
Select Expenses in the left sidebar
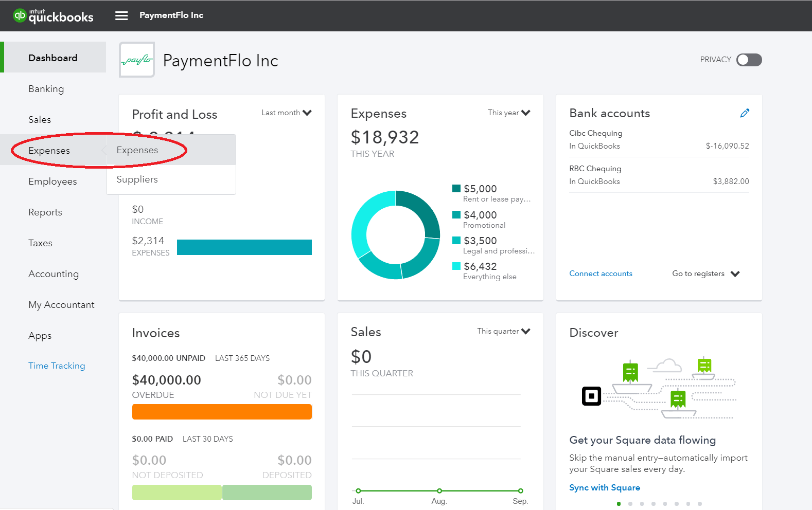(x=49, y=150)
